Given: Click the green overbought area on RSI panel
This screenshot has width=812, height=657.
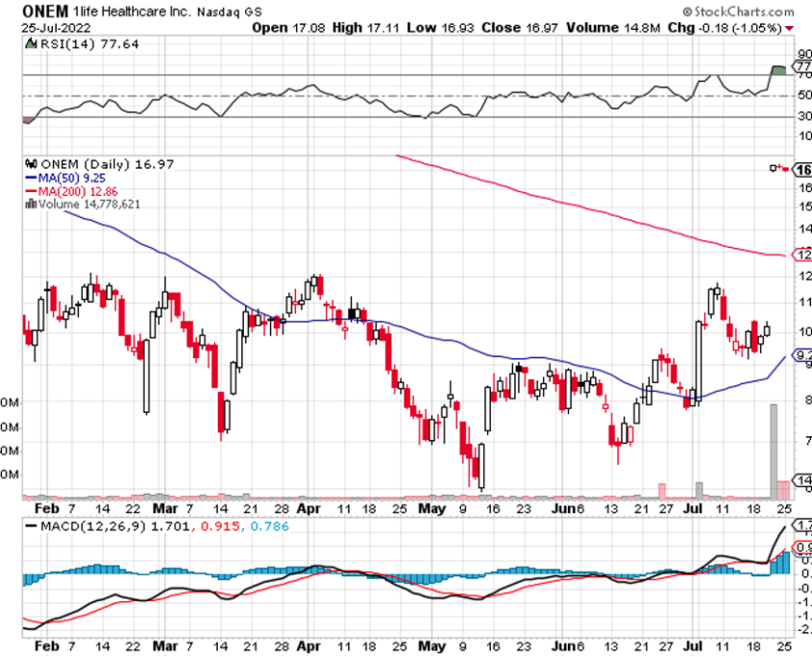Looking at the screenshot, I should 778,70.
